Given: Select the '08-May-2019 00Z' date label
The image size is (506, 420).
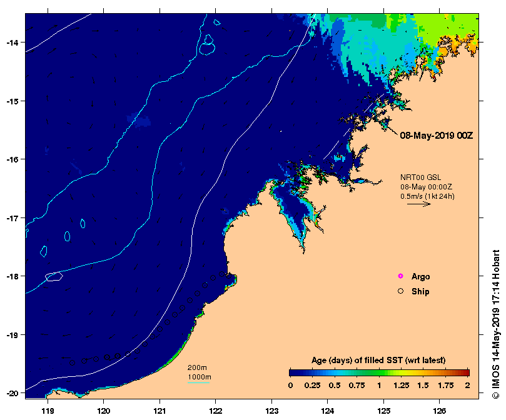Looking at the screenshot, I should [437, 136].
